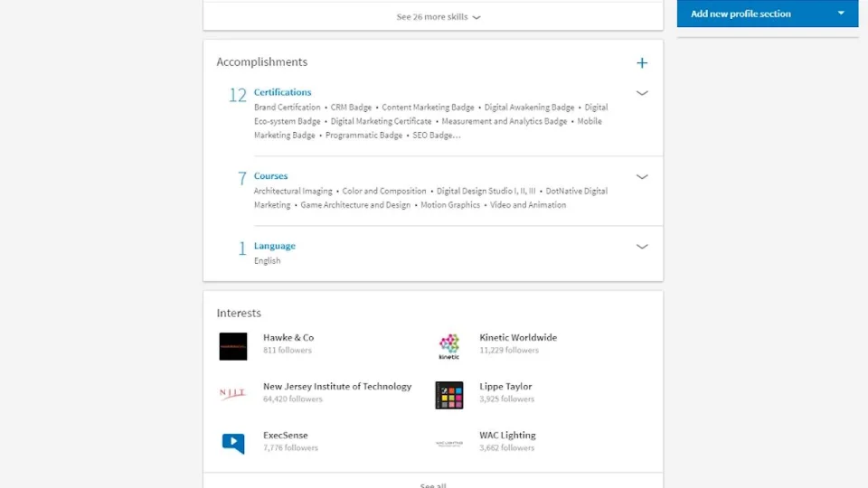Expand the Certifications section chevron
Image resolution: width=868 pixels, height=488 pixels.
642,93
